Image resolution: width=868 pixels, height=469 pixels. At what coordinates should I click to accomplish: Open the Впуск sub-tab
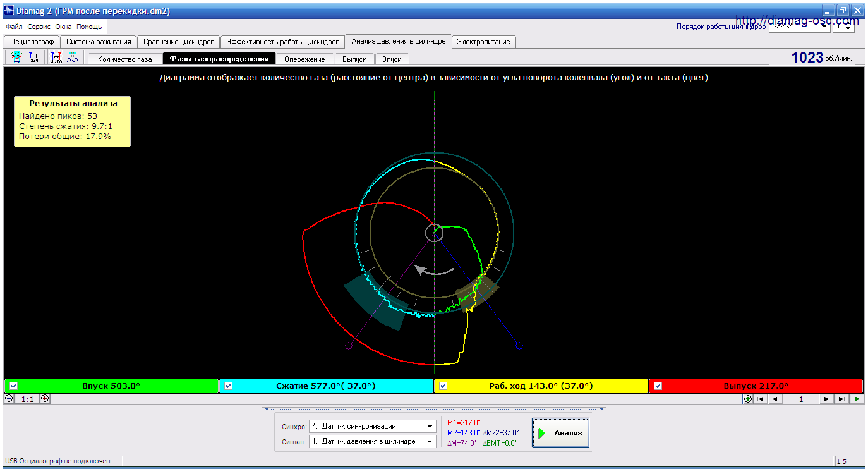click(392, 59)
